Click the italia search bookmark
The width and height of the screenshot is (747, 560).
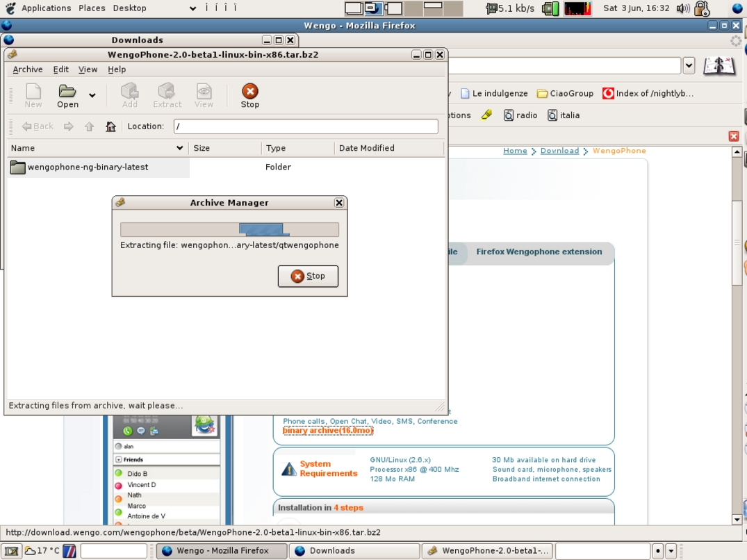564,115
